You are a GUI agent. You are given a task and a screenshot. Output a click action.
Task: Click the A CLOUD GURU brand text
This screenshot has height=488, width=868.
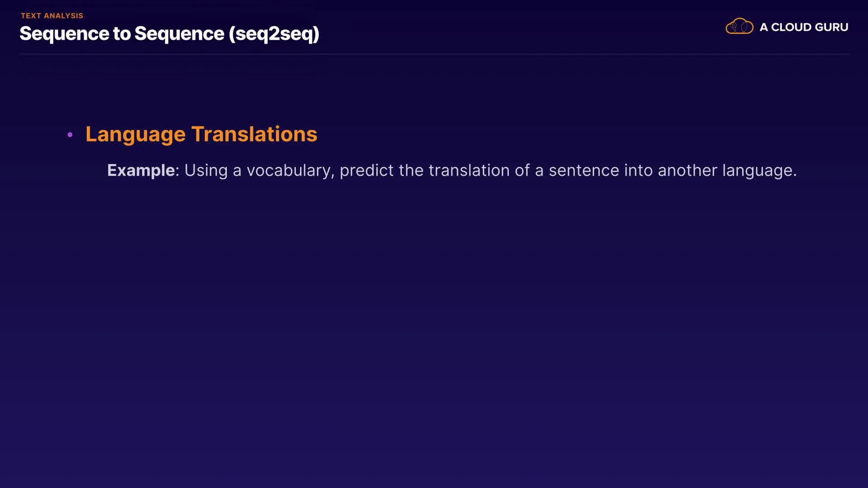tap(803, 27)
